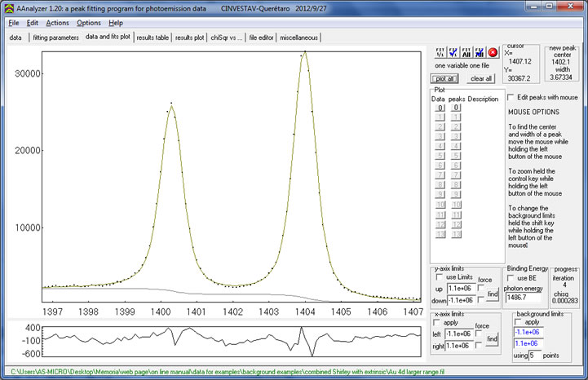Switch to the fitting parameters tab

point(55,38)
